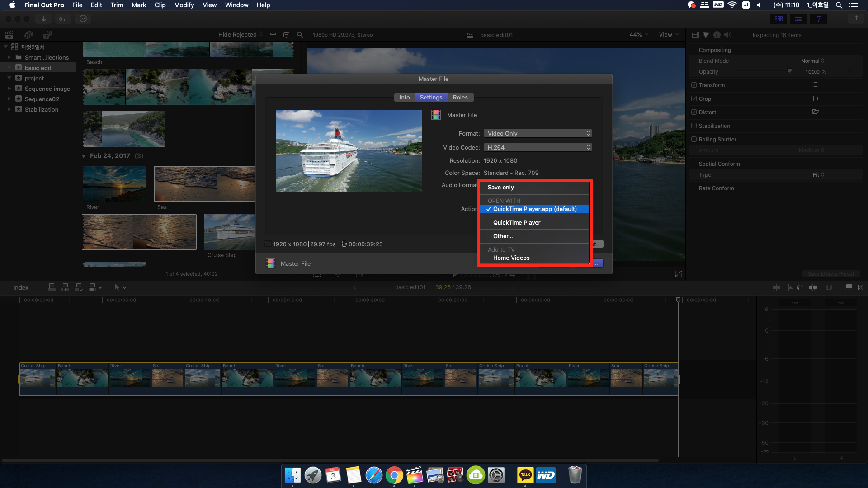Click the Settings tab in Master File dialog
Image resolution: width=868 pixels, height=488 pixels.
click(431, 97)
